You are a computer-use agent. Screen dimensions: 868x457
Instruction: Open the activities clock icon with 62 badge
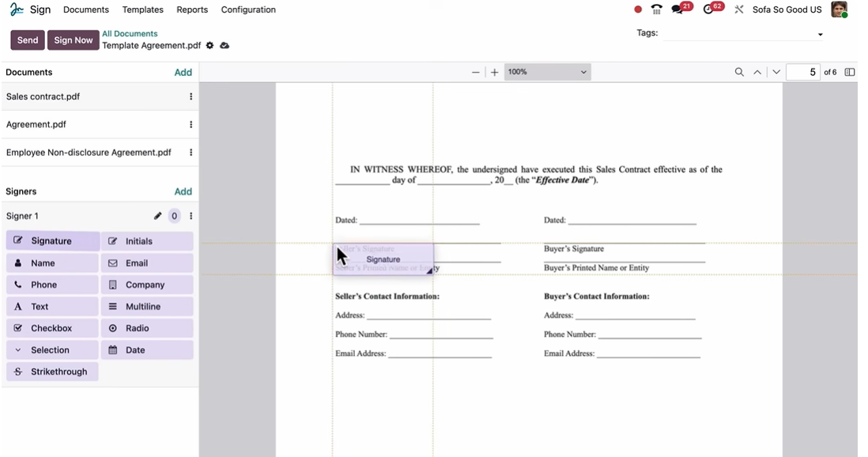point(709,9)
